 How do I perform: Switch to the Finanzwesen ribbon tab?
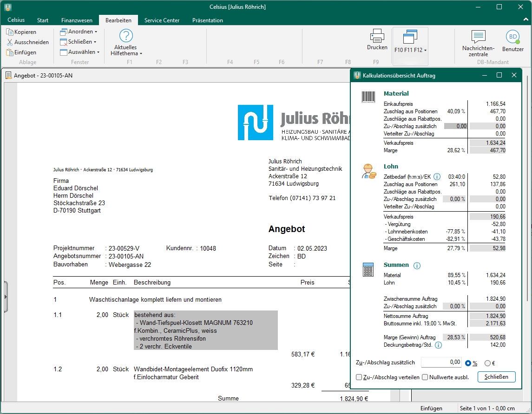(77, 20)
